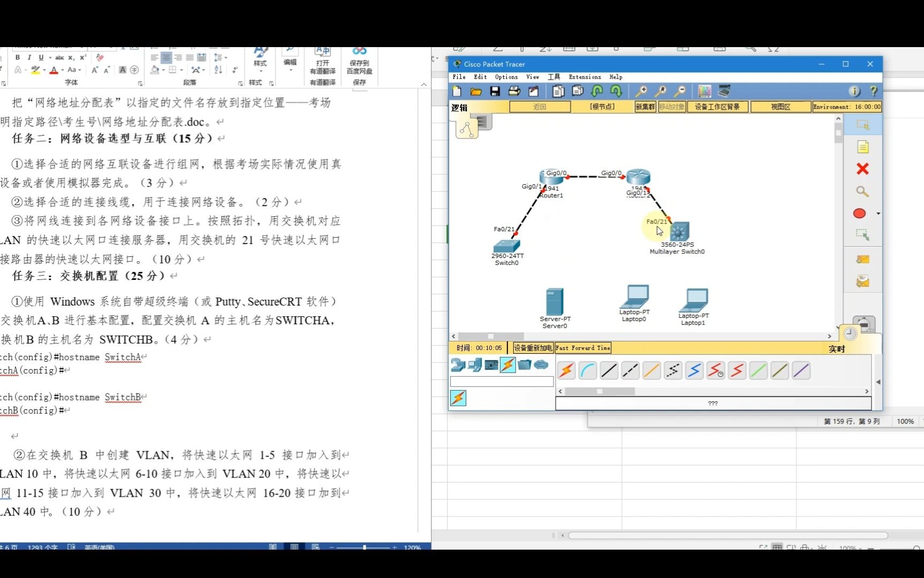Open the Connections lightning-bolt device category
This screenshot has height=578, width=924.
tap(507, 365)
